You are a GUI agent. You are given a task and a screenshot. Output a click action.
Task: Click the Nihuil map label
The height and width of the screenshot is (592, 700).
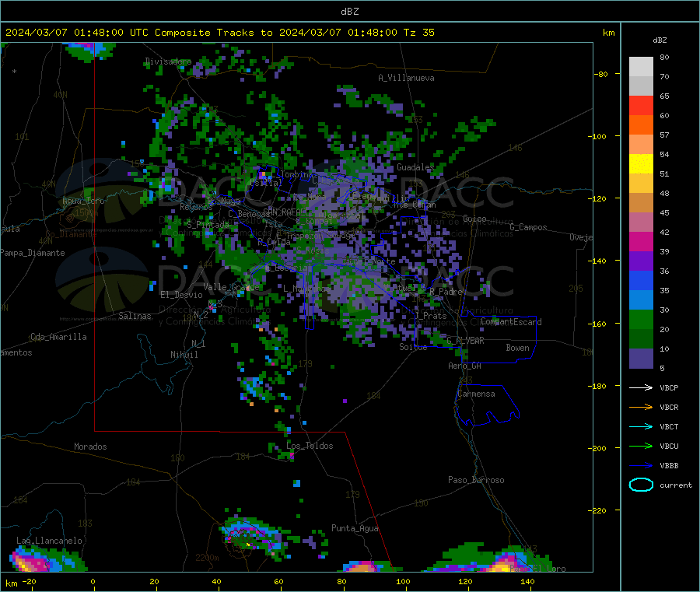pyautogui.click(x=184, y=355)
